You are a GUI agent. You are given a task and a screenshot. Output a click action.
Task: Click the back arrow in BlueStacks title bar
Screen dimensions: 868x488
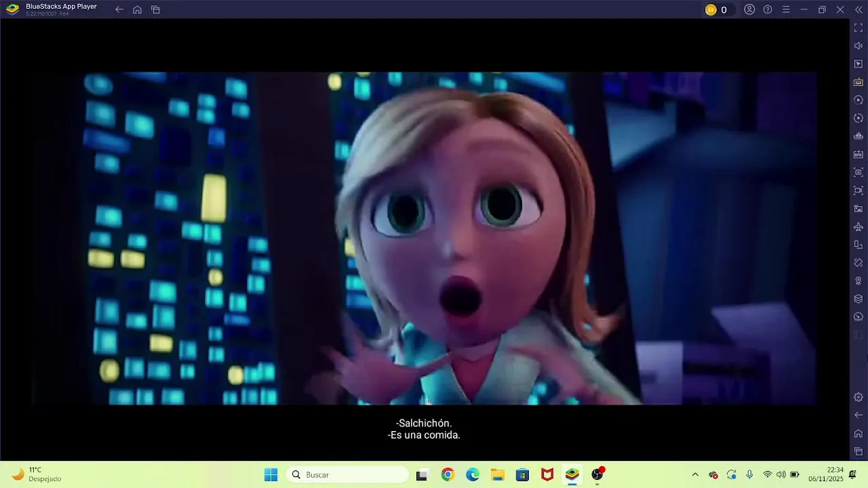[x=119, y=9]
